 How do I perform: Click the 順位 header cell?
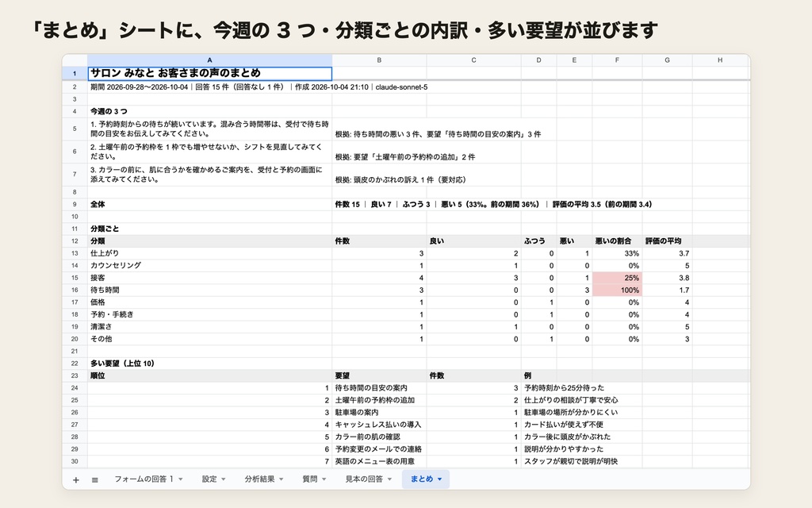pyautogui.click(x=209, y=375)
